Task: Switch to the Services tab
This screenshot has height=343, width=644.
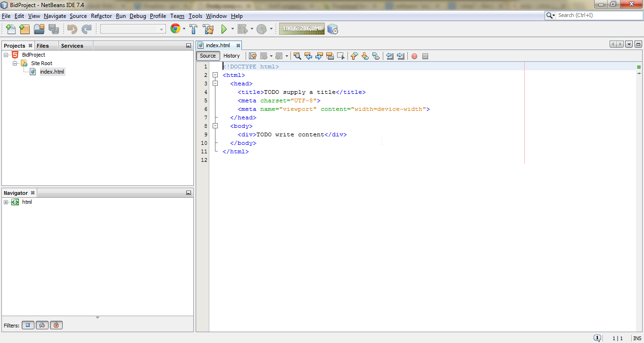Action: tap(72, 46)
